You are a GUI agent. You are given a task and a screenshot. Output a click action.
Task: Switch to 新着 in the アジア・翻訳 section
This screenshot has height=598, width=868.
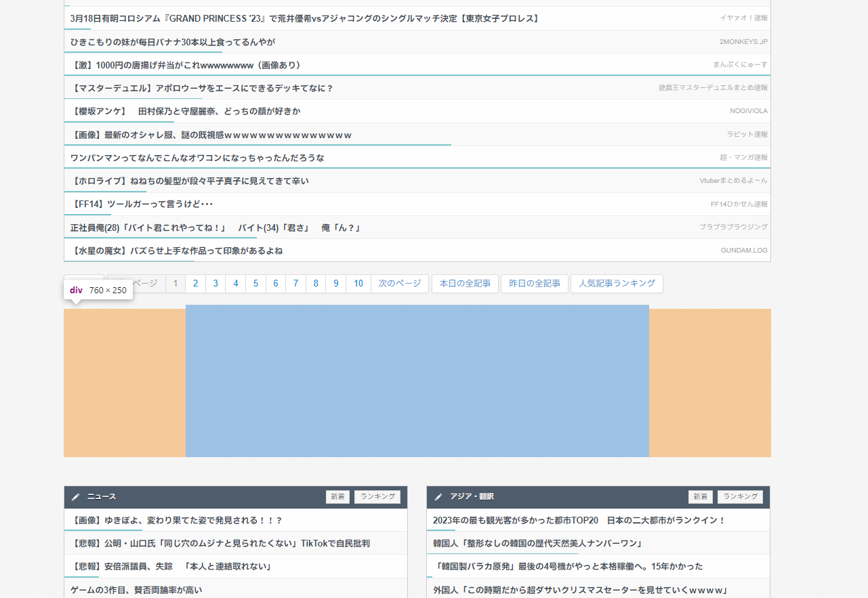[x=700, y=496]
